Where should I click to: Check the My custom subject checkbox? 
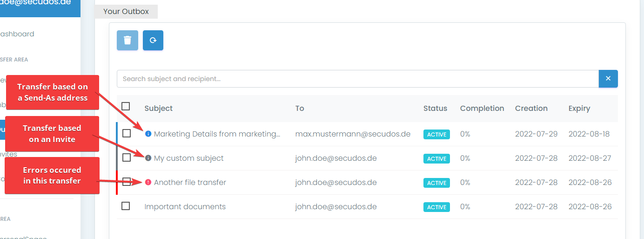coord(127,157)
